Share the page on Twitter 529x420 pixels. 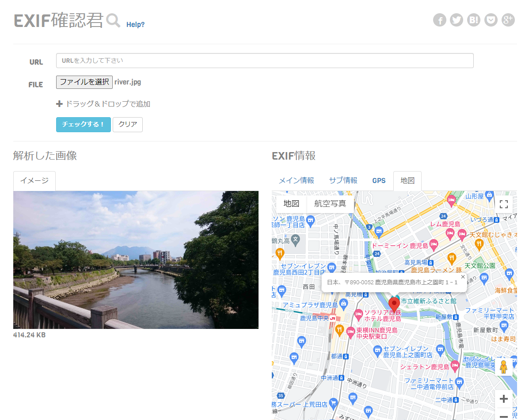point(457,20)
